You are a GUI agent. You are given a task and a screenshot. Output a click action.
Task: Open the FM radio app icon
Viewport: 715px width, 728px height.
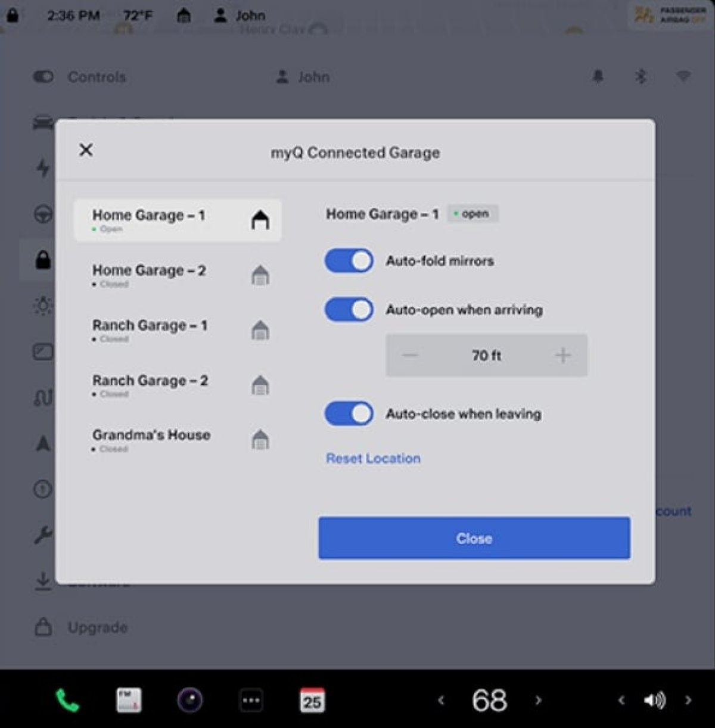(x=129, y=700)
